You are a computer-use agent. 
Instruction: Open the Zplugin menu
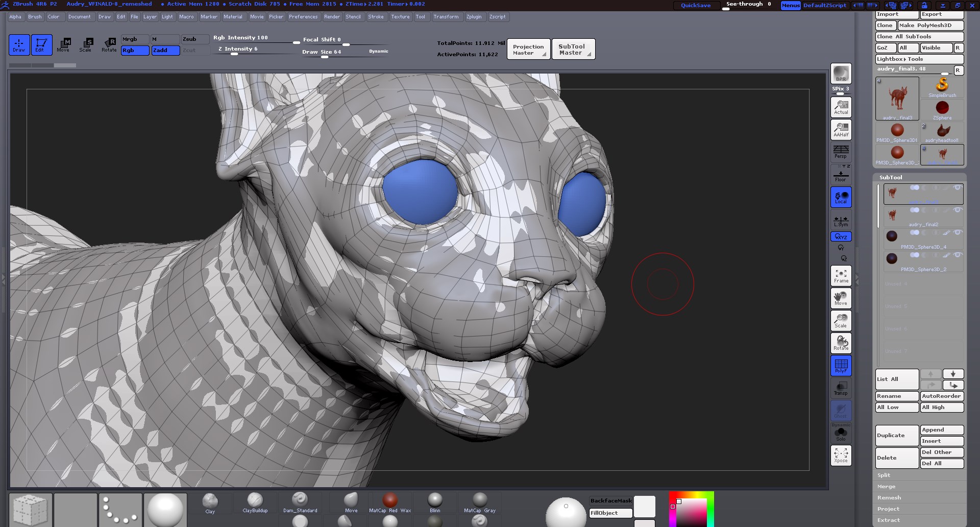tap(474, 16)
